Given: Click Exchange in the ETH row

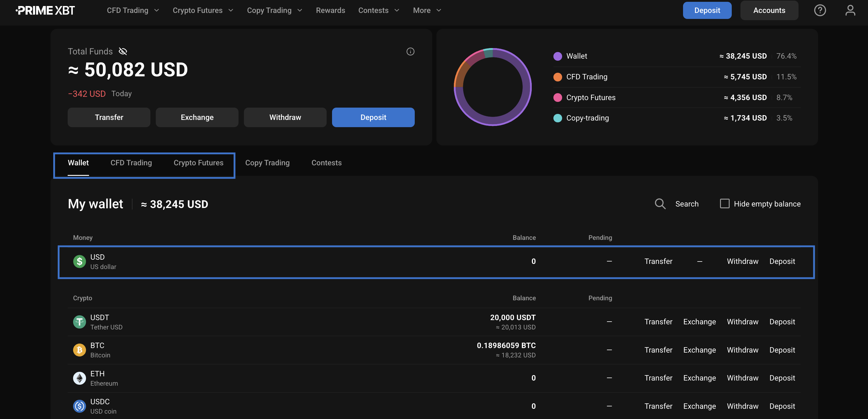Looking at the screenshot, I should point(699,378).
